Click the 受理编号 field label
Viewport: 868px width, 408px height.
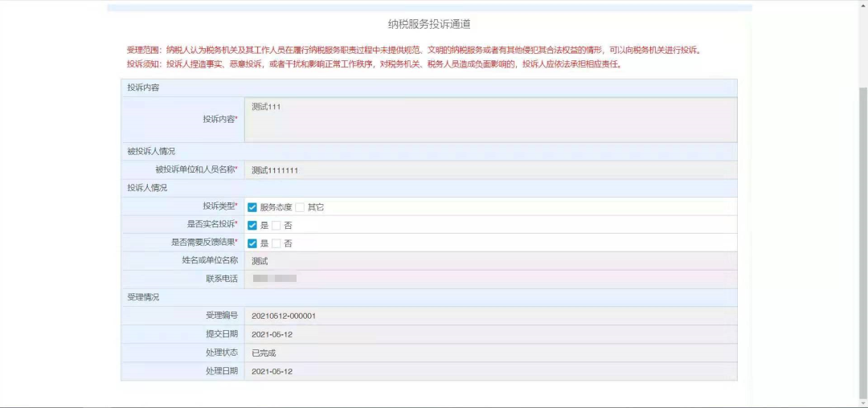222,316
